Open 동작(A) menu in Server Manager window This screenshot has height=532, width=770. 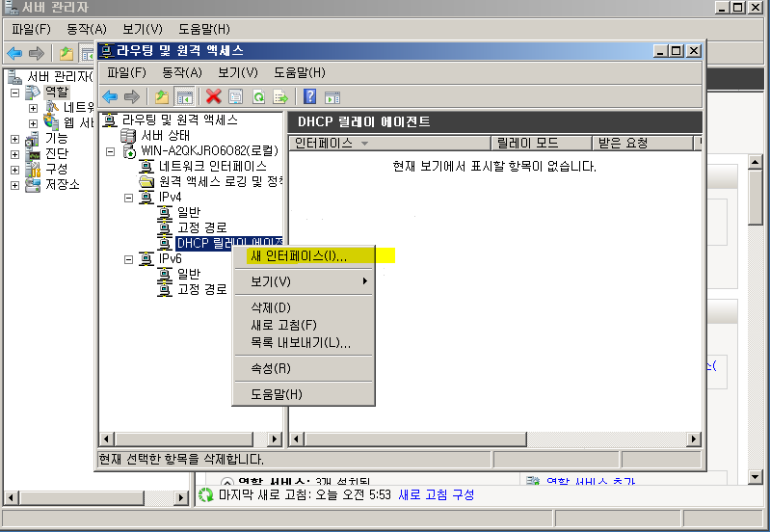pyautogui.click(x=87, y=29)
